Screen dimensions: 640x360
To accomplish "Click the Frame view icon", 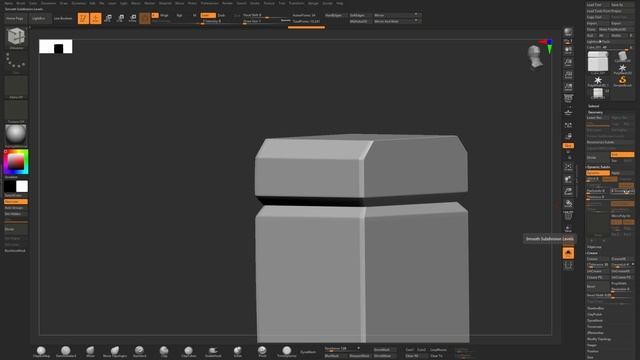I will [x=568, y=167].
